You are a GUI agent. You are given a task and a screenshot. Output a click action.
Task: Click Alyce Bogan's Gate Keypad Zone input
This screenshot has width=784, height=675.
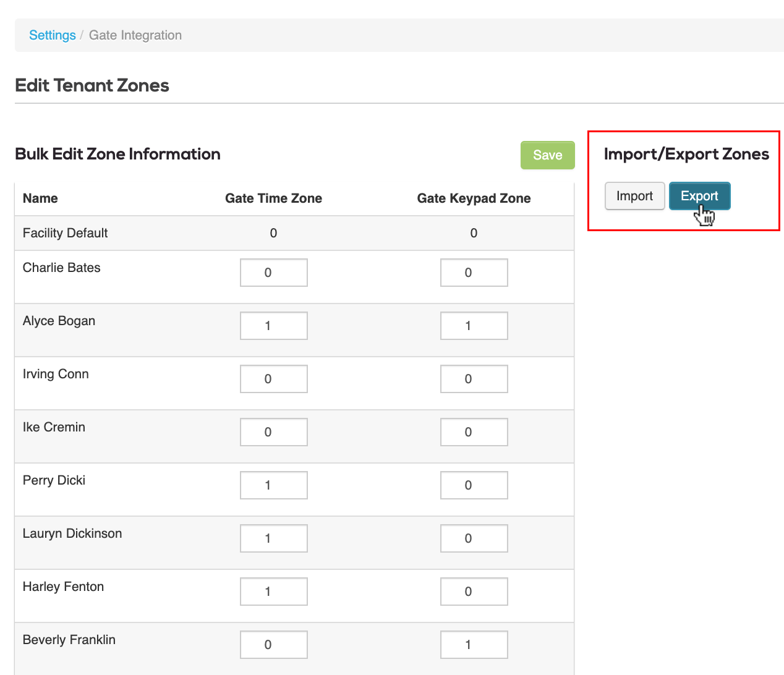tap(474, 325)
